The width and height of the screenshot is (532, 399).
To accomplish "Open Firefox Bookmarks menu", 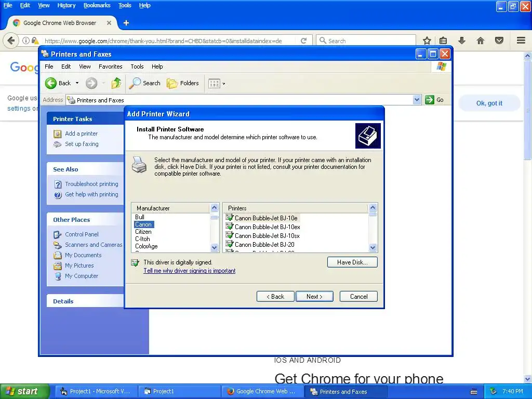I will (x=97, y=5).
